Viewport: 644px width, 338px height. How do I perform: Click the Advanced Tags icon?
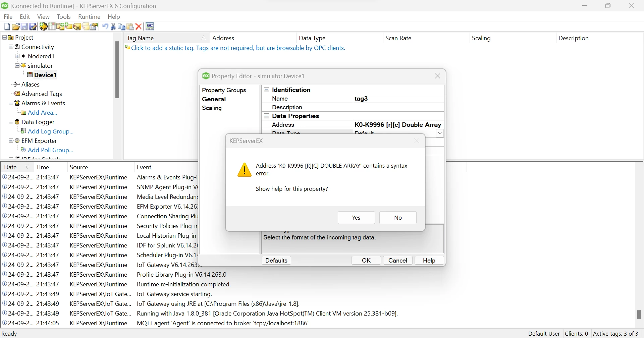point(17,94)
